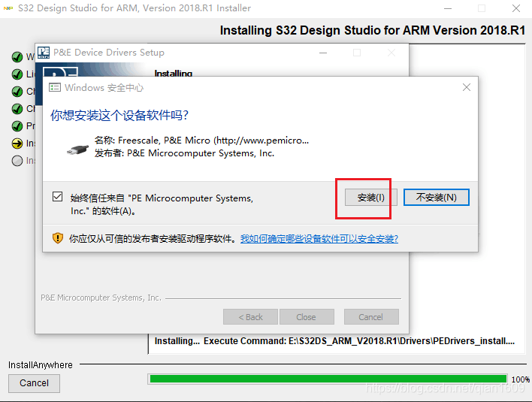Click the green checkmark beside the 'Li' step
The image size is (532, 402).
(17, 74)
